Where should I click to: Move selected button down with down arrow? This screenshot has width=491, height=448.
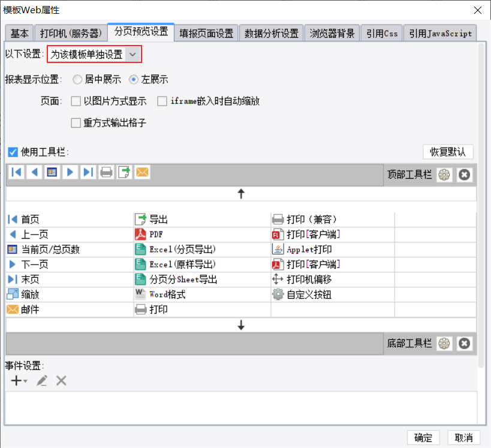coord(241,325)
